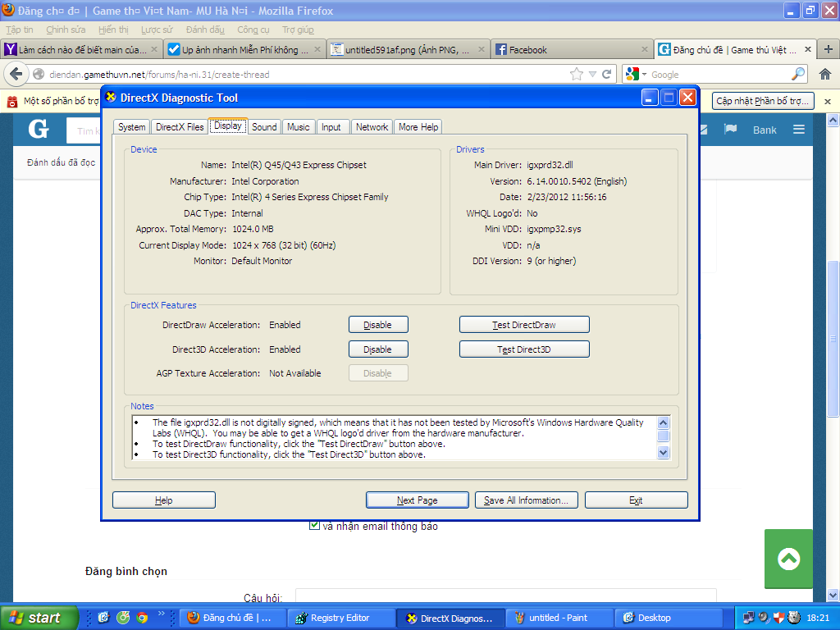Switch to Yahoo tab about main
The width and height of the screenshot is (840, 630).
[x=81, y=49]
